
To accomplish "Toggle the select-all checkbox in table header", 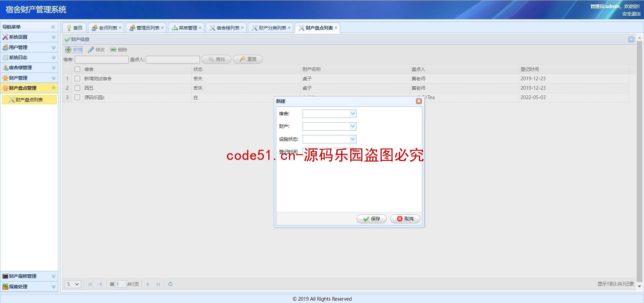I will click(77, 69).
